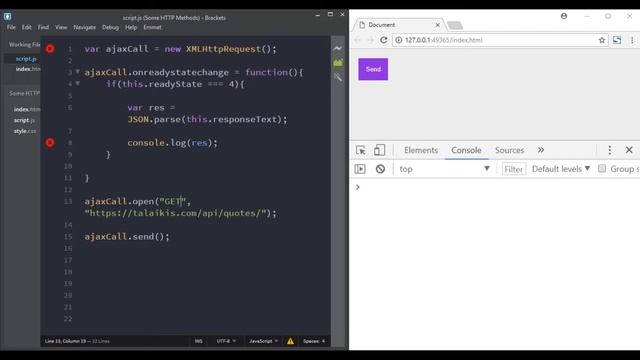Image resolution: width=640 pixels, height=360 pixels.
Task: Open script.js in the project tree
Action: pos(24,120)
